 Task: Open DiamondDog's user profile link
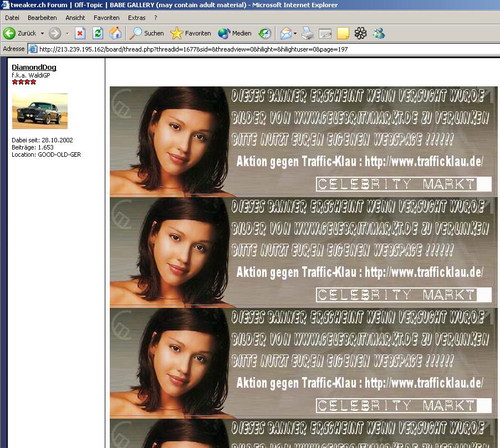[34, 68]
